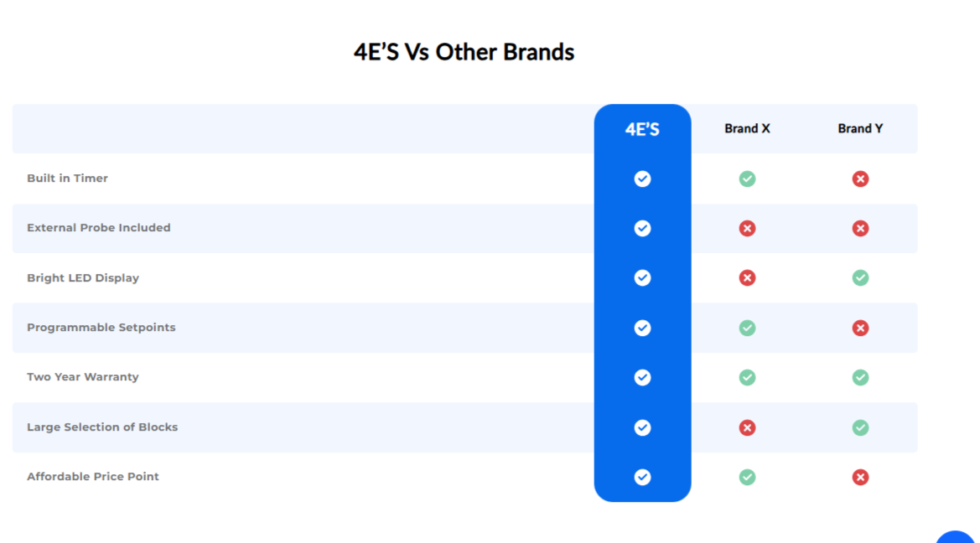
Task: Click Brand Y green check for Bright LED Display
Action: coord(860,277)
